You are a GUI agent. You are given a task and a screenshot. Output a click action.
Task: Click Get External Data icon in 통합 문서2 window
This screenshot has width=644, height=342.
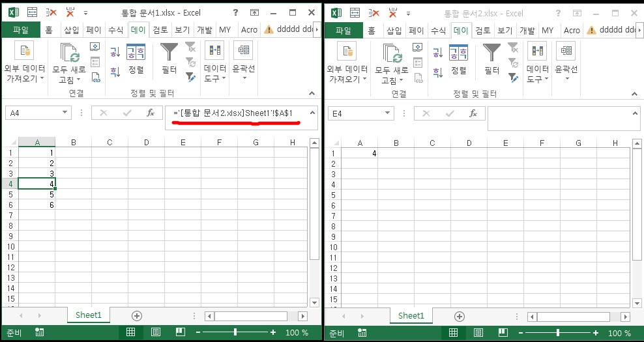[347, 51]
